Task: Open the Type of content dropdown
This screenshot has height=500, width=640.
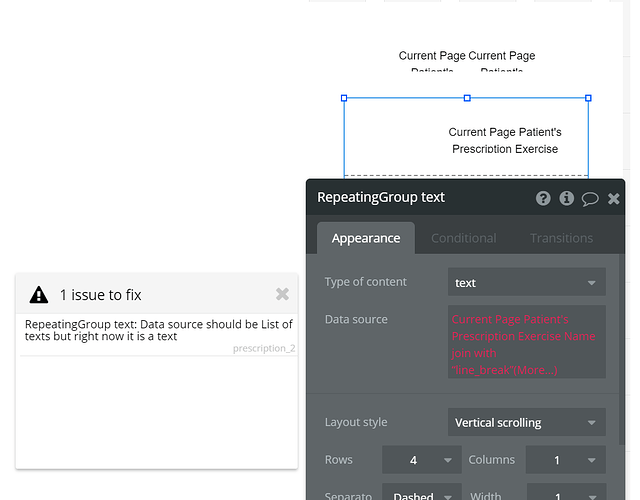Action: (527, 282)
